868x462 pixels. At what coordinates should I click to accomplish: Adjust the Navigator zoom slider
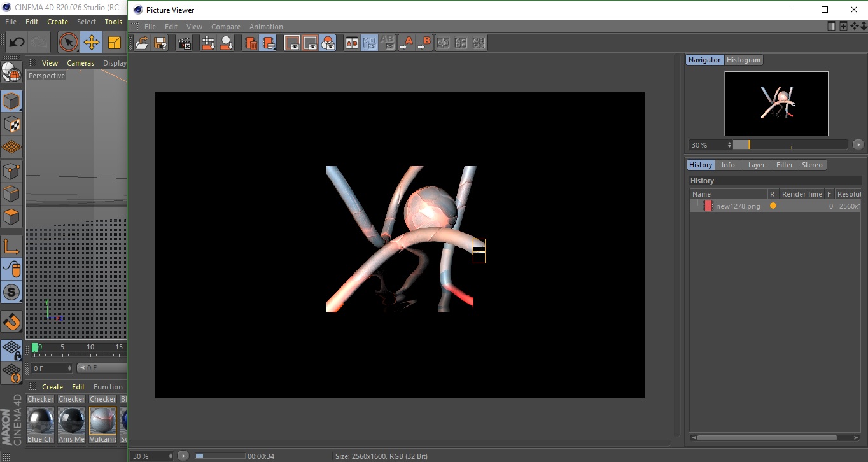(790, 145)
